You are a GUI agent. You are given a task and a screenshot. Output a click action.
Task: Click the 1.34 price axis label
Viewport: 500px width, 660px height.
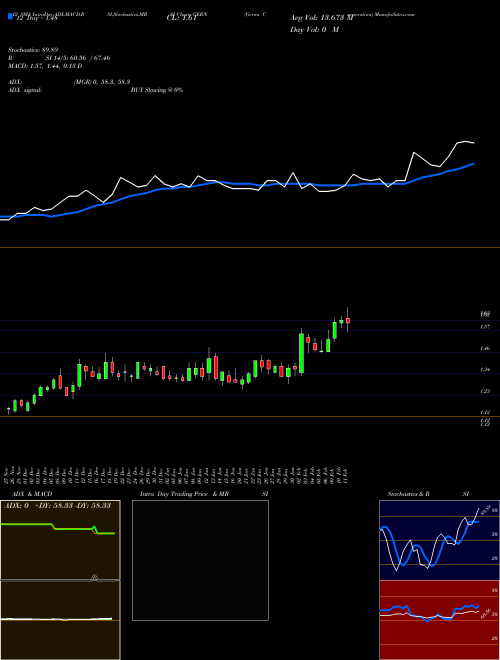click(x=485, y=370)
